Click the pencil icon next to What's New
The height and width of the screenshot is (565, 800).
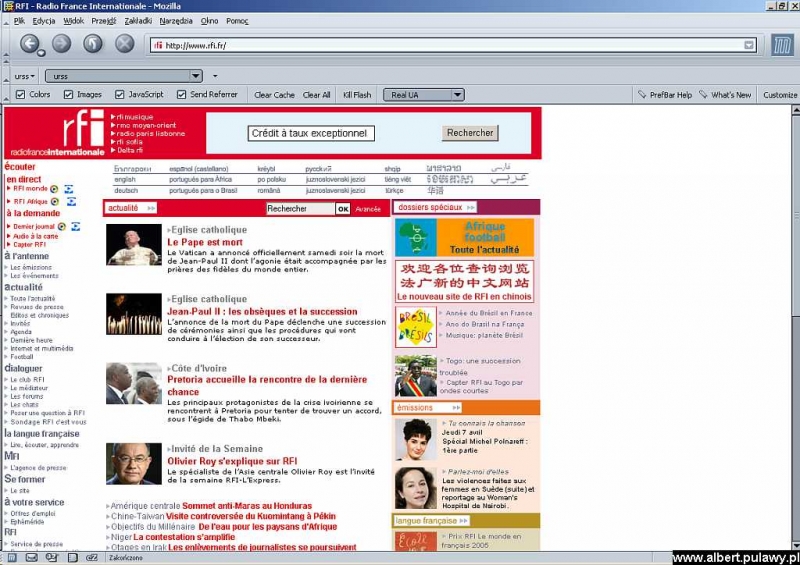[x=703, y=94]
